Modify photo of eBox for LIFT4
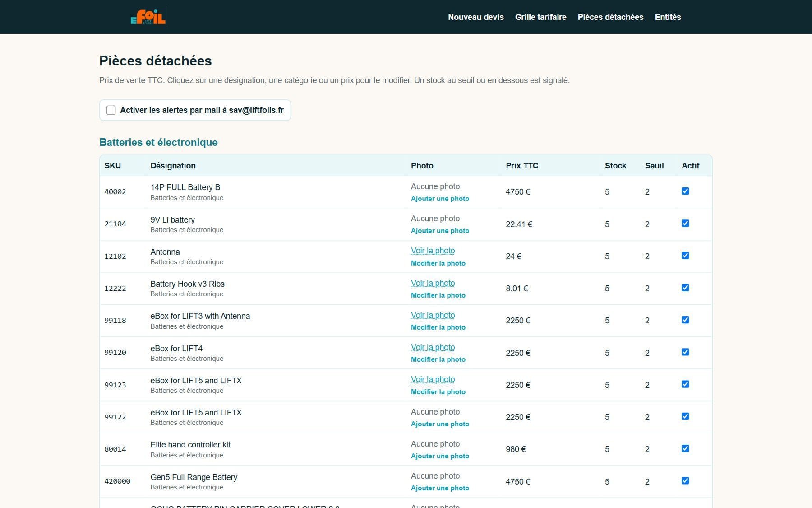This screenshot has height=508, width=812. [438, 359]
